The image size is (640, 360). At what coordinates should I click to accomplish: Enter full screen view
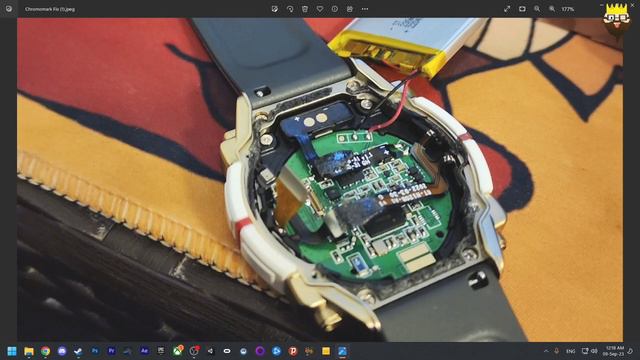507,9
